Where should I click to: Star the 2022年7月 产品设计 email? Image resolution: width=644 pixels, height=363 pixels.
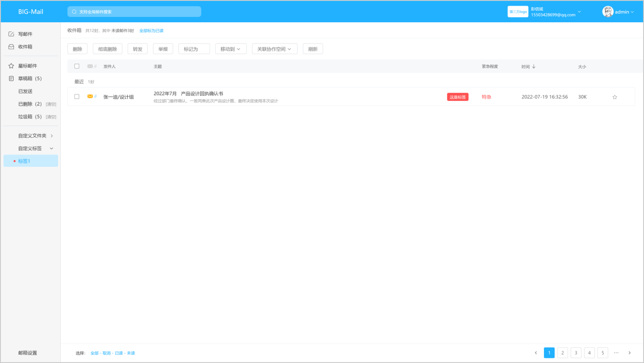(614, 97)
